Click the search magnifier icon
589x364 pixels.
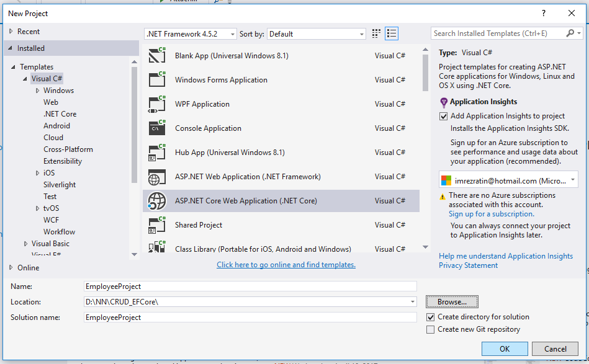point(570,33)
